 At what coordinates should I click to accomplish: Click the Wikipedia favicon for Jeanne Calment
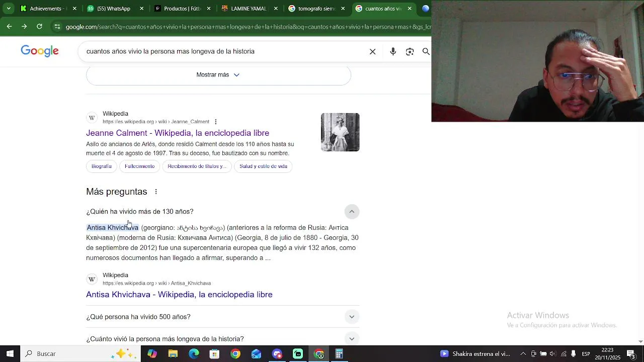click(x=92, y=118)
